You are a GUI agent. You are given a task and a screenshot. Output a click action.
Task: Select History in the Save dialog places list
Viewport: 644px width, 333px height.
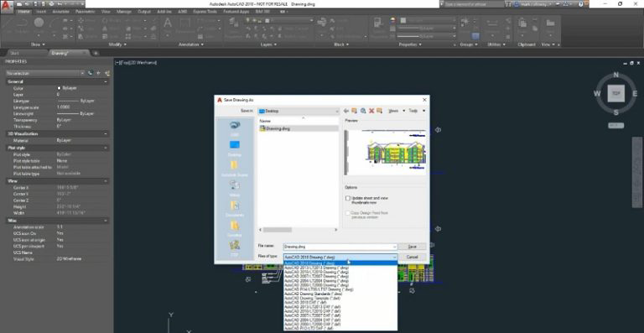click(235, 189)
